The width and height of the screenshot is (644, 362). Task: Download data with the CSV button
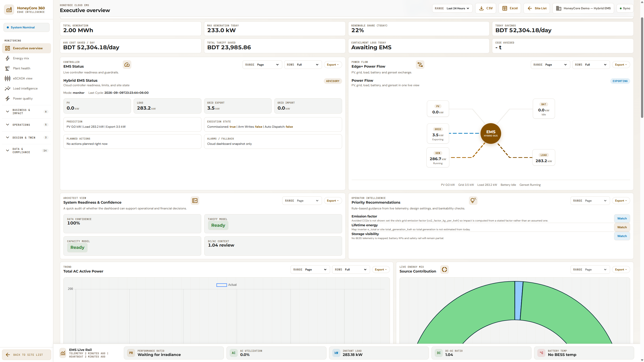click(486, 8)
